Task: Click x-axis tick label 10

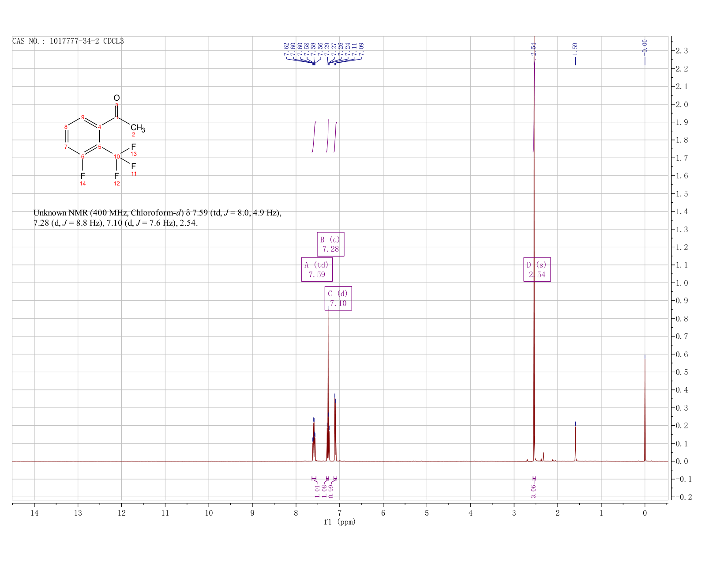Action: click(x=209, y=513)
